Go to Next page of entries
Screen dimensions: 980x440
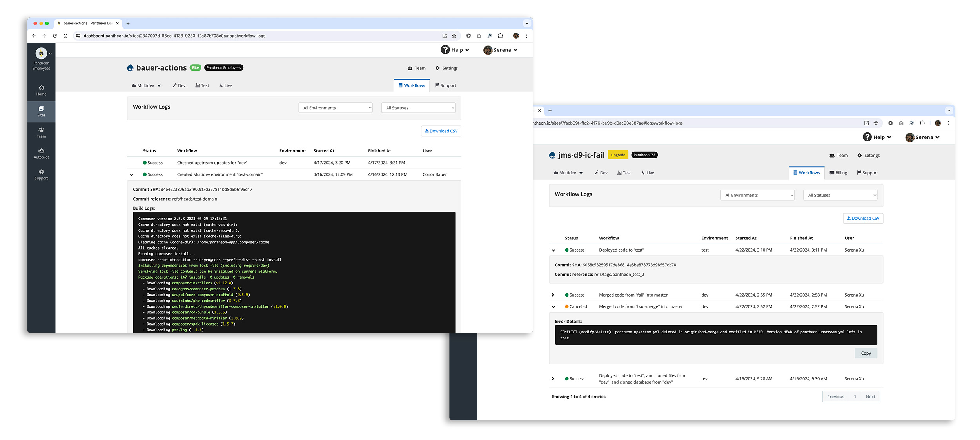(x=870, y=397)
